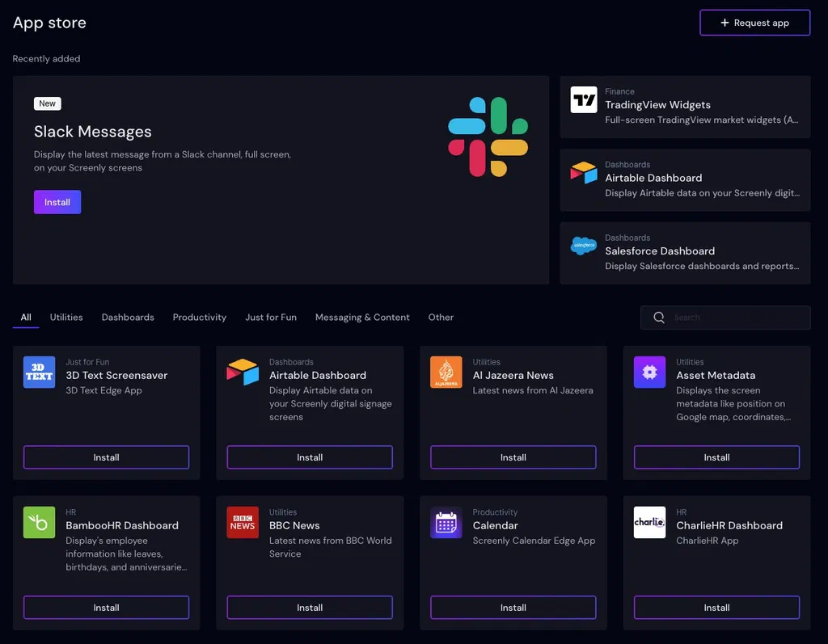Viewport: 828px width, 644px height.
Task: Click the Request app button
Action: pos(754,23)
